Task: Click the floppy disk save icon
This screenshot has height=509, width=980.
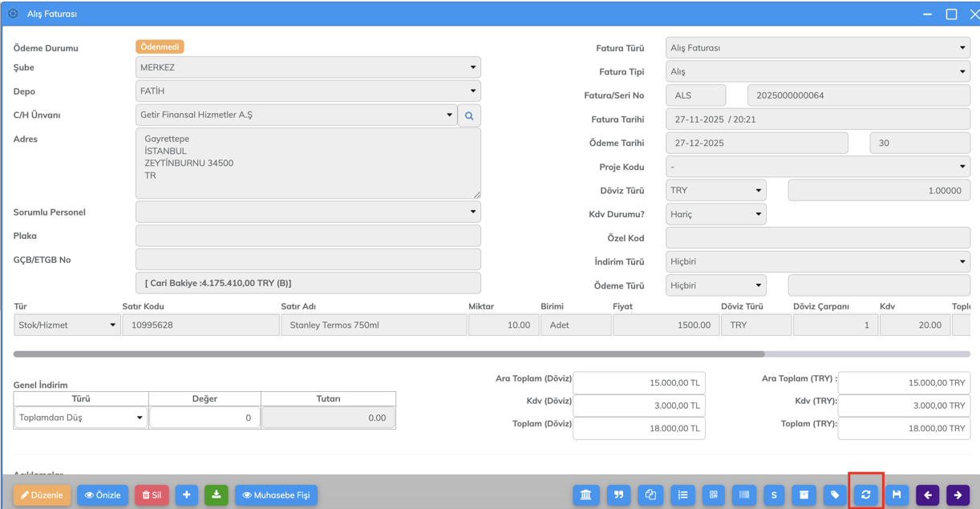Action: 897,495
